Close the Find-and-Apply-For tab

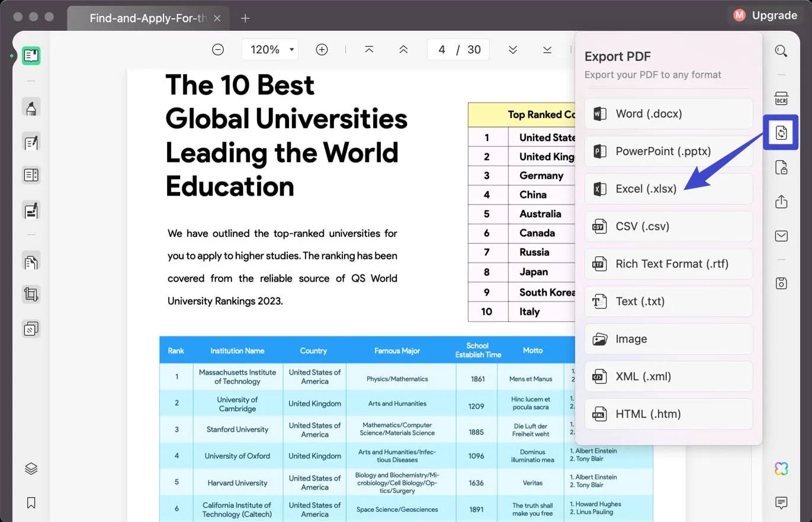coord(217,18)
